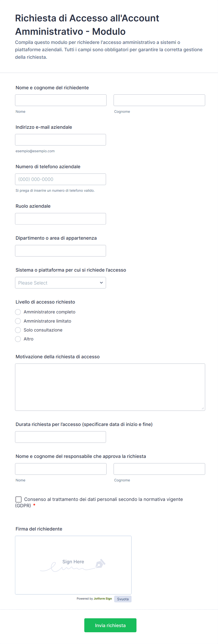Focus the requester Nome field
Screen dimensions: 218x644
tap(61, 100)
